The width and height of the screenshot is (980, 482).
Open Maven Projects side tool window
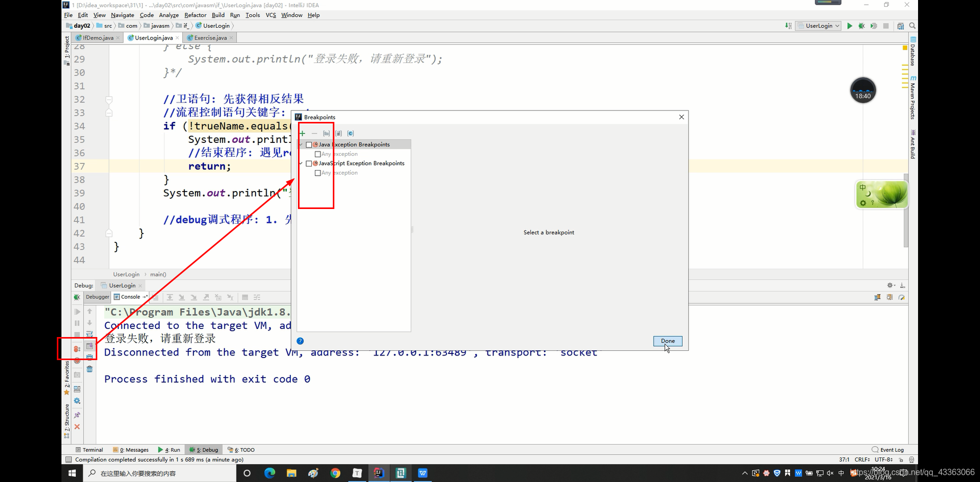[913, 97]
